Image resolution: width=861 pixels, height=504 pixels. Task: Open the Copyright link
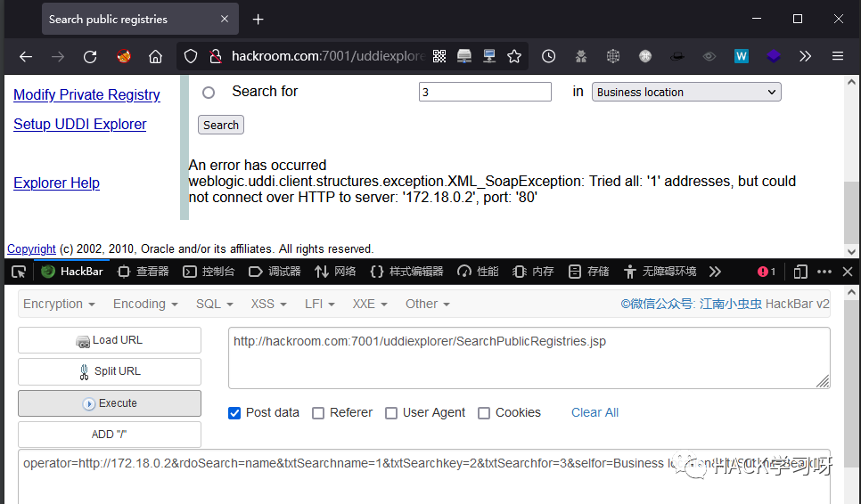[31, 249]
